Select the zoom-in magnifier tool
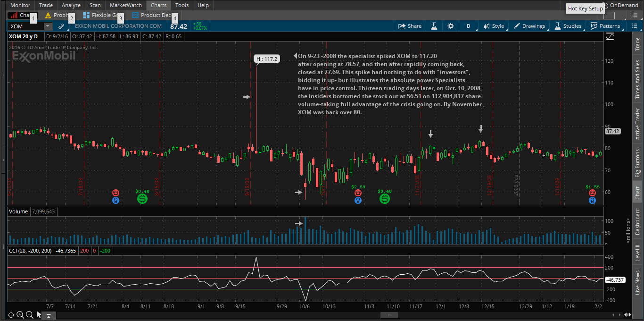 (20, 314)
